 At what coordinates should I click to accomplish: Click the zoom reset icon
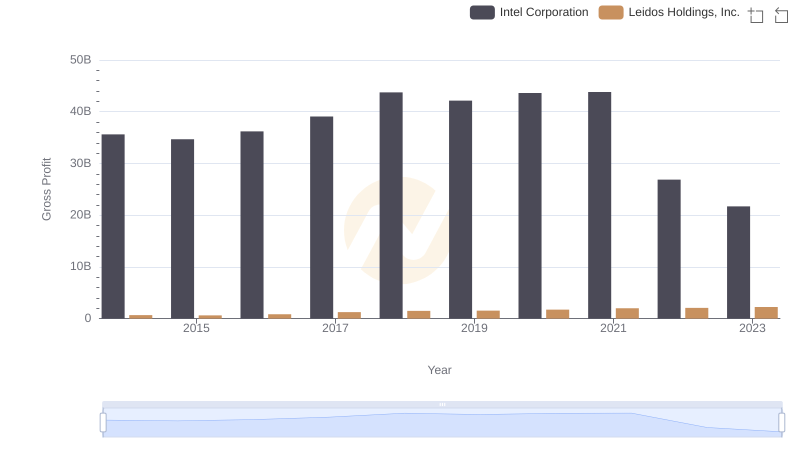point(781,15)
